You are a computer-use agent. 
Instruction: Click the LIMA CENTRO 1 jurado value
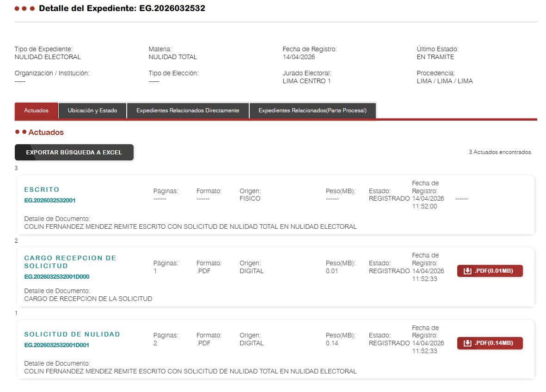tap(307, 81)
